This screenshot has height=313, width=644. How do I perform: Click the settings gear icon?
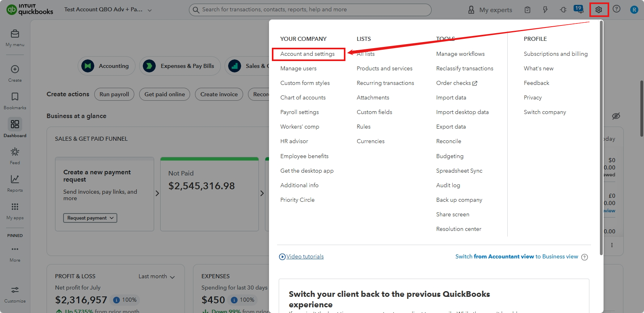[x=599, y=10]
